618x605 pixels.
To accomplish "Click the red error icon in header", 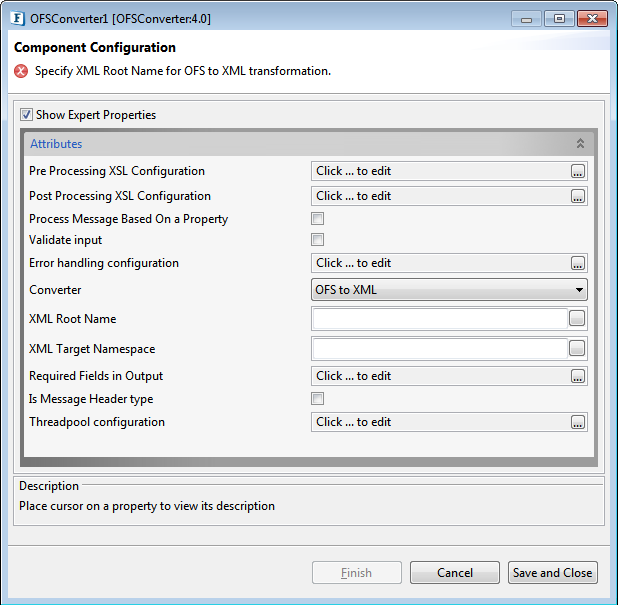I will click(x=21, y=71).
